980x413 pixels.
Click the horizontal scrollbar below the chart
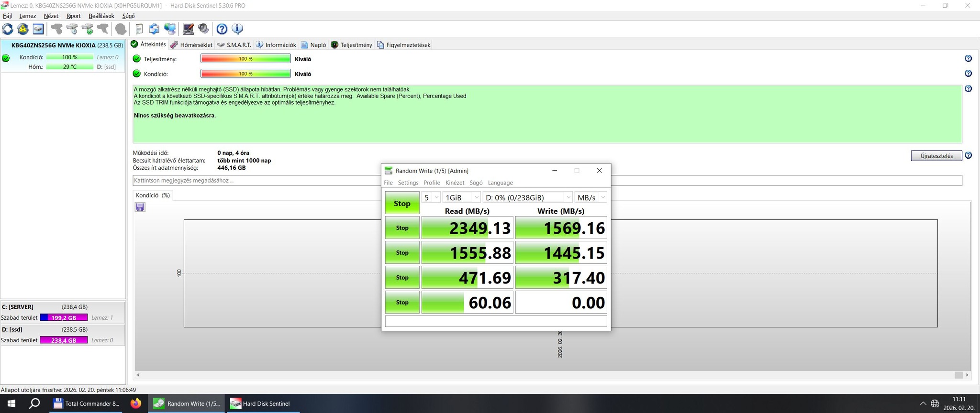point(552,375)
